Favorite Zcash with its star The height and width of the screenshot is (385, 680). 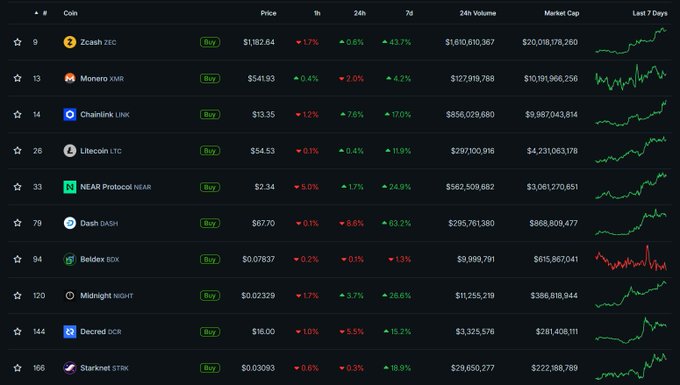[17, 42]
